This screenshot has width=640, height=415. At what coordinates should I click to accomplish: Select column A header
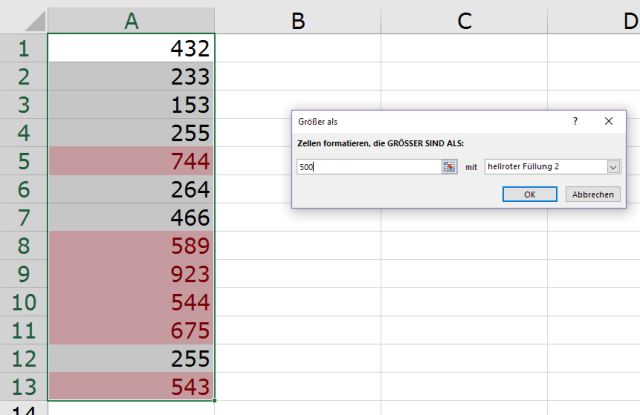[131, 20]
